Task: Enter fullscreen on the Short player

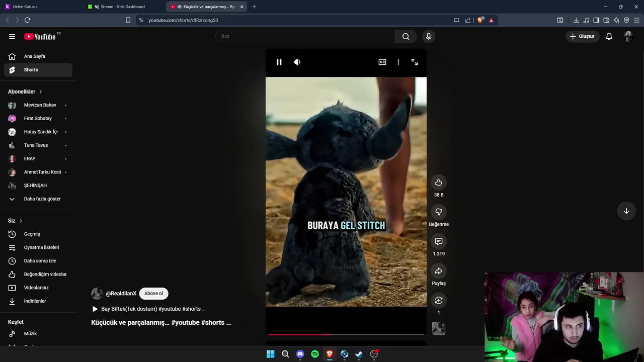Action: coord(415,62)
